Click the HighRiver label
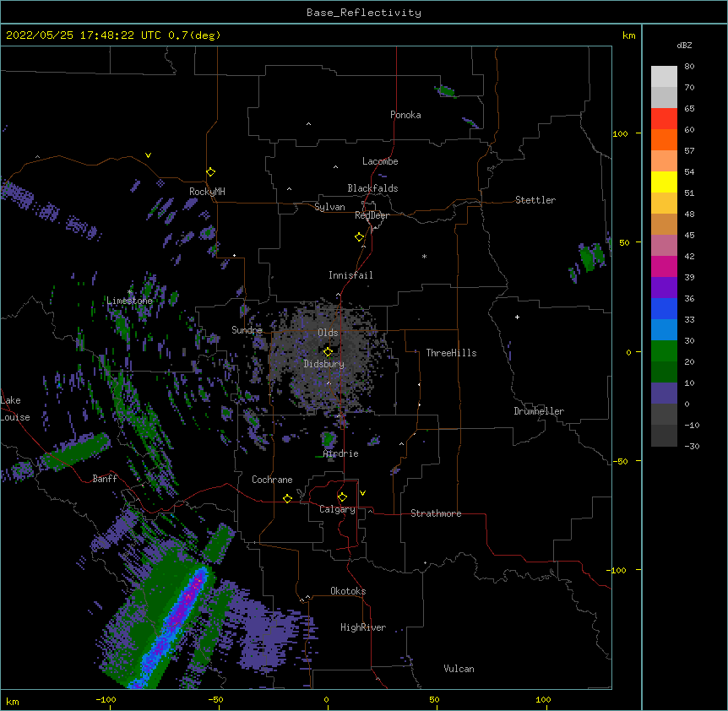Viewport: 728px width, 711px height. click(x=363, y=627)
